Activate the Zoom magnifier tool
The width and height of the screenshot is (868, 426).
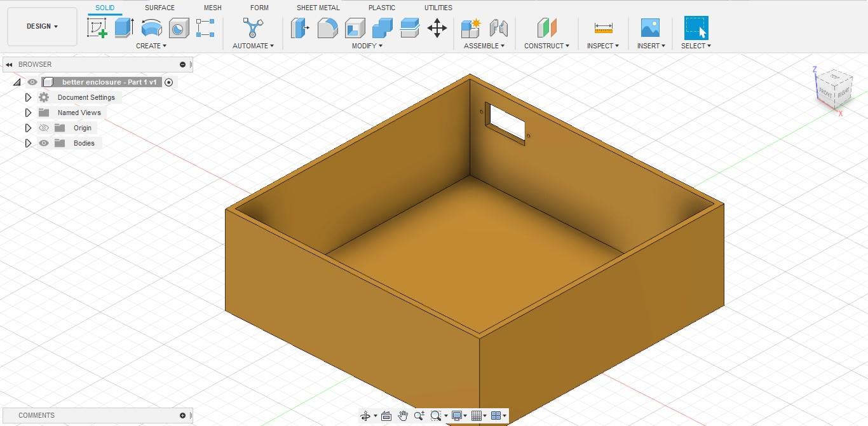(419, 416)
